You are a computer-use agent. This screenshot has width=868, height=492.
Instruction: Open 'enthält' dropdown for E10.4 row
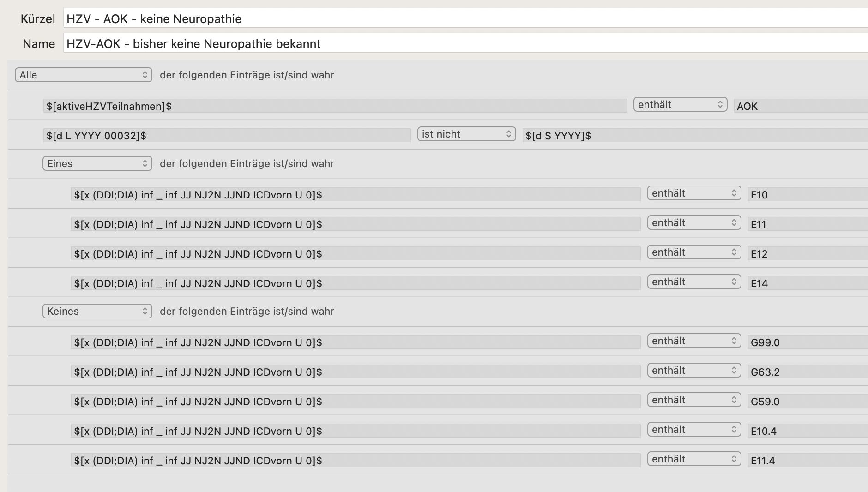click(694, 430)
